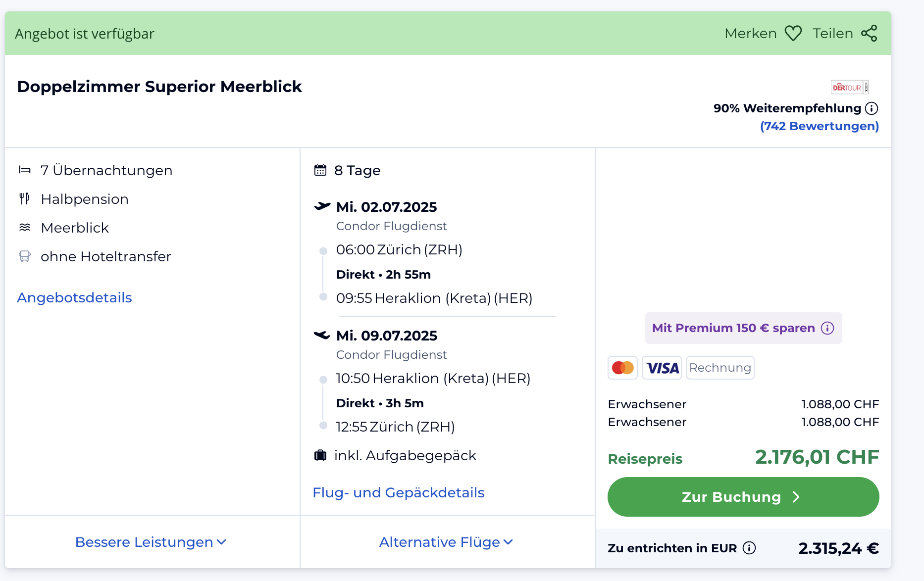Click the Rechnung payment option

[x=720, y=368]
